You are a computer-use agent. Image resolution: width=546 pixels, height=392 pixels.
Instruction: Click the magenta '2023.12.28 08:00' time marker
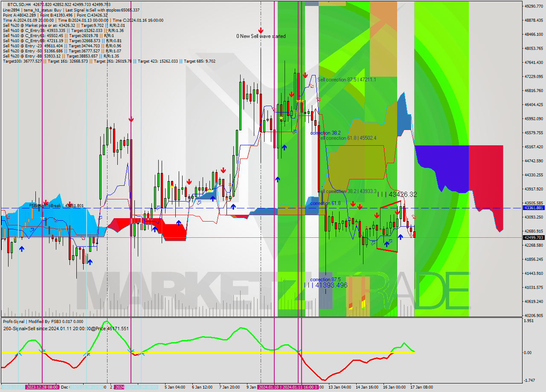pyautogui.click(x=42, y=387)
